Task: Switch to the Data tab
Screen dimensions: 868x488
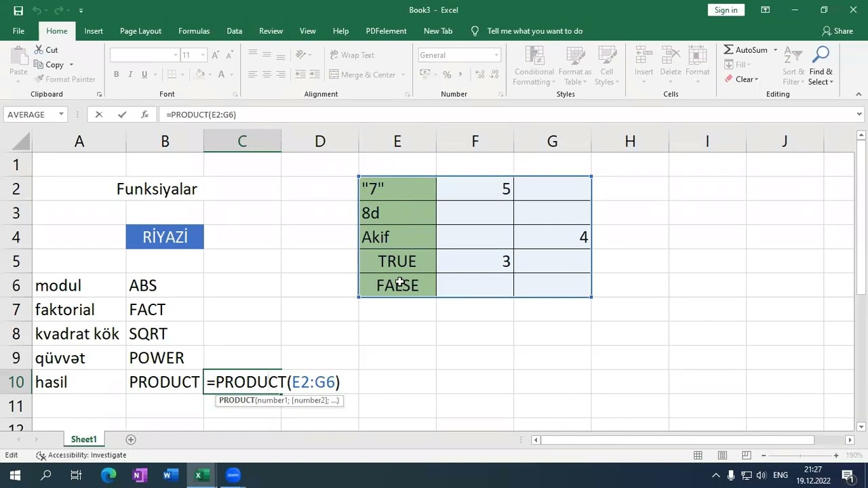Action: [x=235, y=31]
